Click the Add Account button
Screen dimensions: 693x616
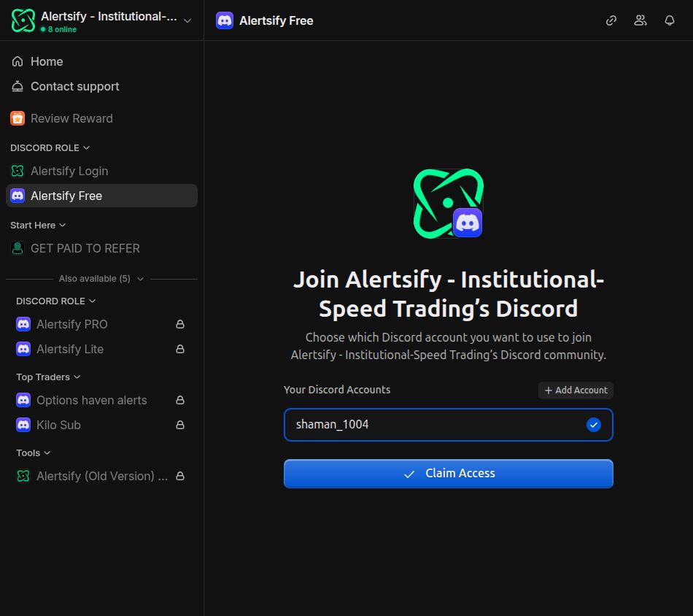point(576,390)
